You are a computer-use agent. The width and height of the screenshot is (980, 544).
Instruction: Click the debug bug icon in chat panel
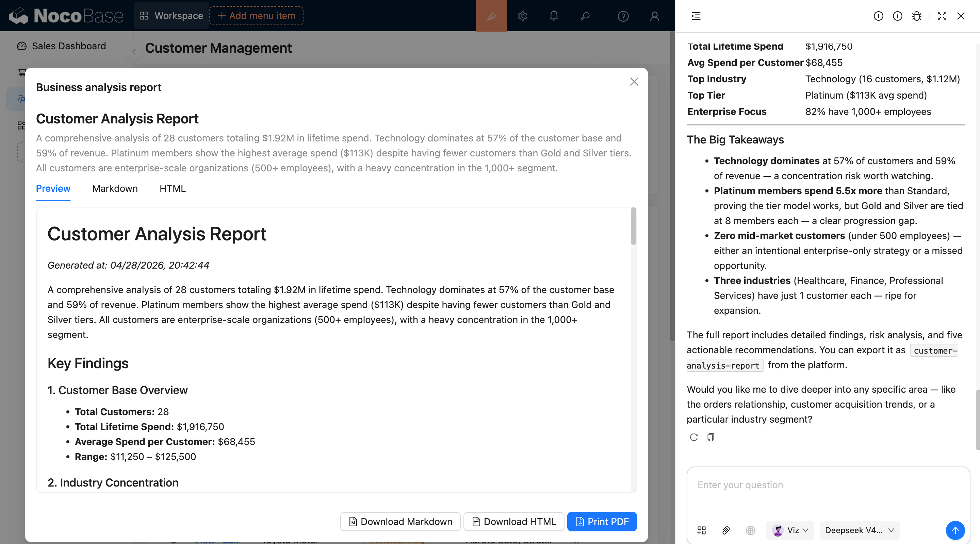tap(916, 16)
